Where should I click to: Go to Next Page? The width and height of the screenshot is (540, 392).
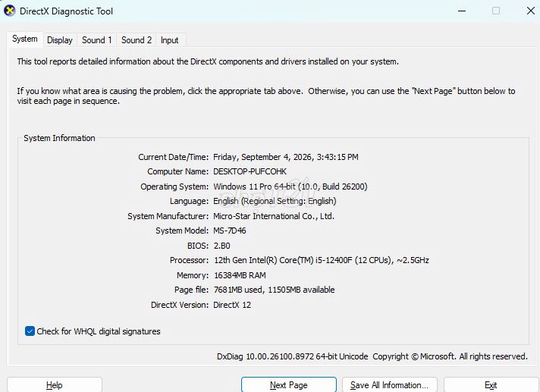(x=289, y=384)
